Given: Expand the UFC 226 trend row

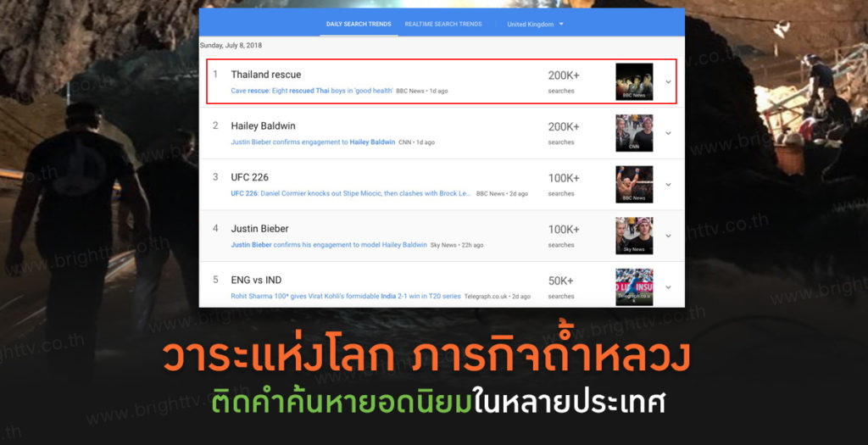Looking at the screenshot, I should pyautogui.click(x=668, y=185).
